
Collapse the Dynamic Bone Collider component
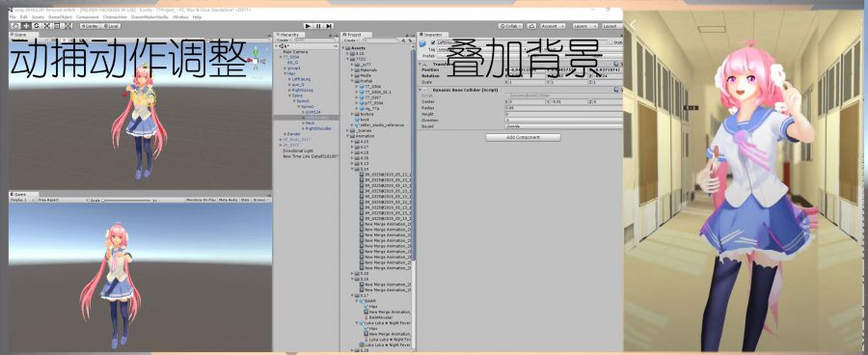[420, 90]
